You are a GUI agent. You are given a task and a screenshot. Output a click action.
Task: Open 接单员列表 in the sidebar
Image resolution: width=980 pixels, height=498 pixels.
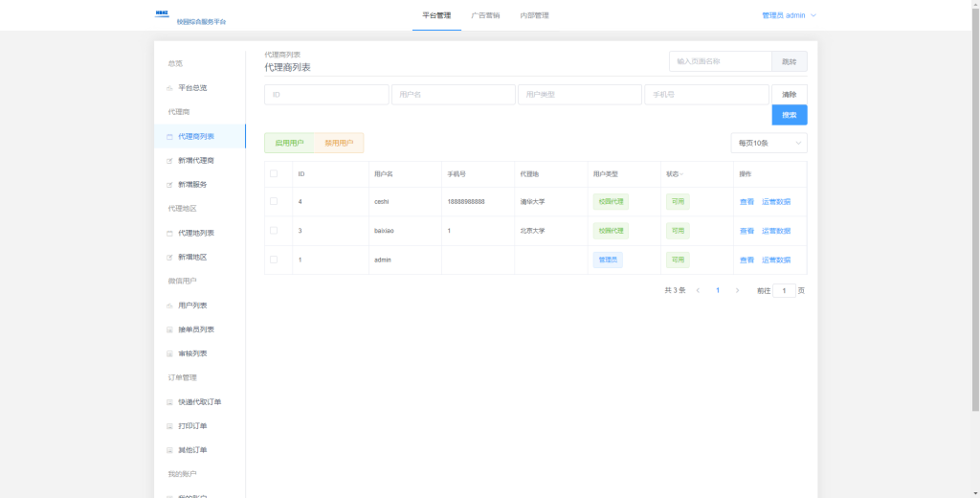200,329
